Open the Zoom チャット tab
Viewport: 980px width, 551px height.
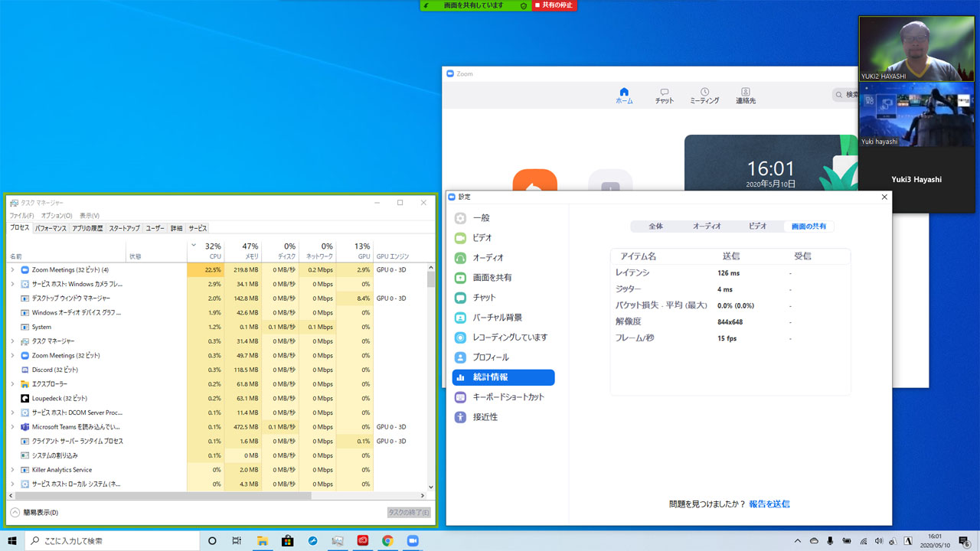[664, 96]
